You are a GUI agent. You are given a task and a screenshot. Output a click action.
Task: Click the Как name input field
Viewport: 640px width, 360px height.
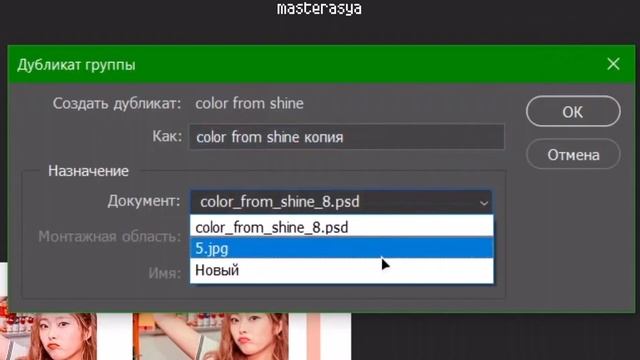click(x=347, y=137)
